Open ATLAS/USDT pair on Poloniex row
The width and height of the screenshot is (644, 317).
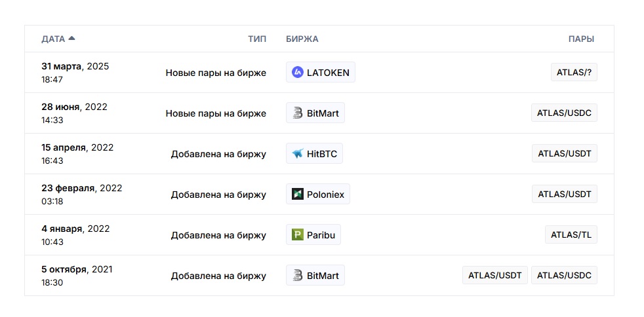(565, 194)
